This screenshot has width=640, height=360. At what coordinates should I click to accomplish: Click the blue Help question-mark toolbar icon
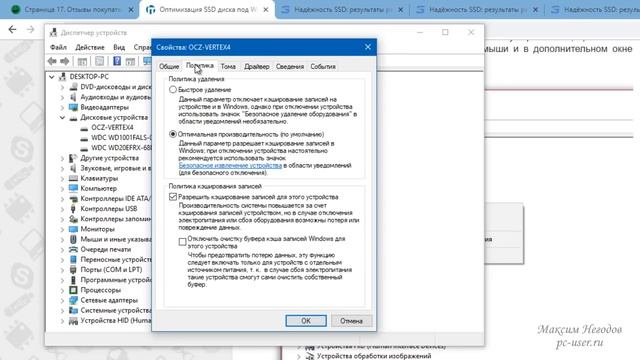point(117,61)
